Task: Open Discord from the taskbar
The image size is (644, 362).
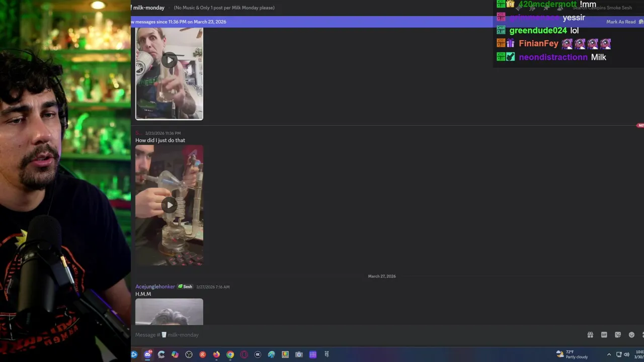Action: (147, 354)
